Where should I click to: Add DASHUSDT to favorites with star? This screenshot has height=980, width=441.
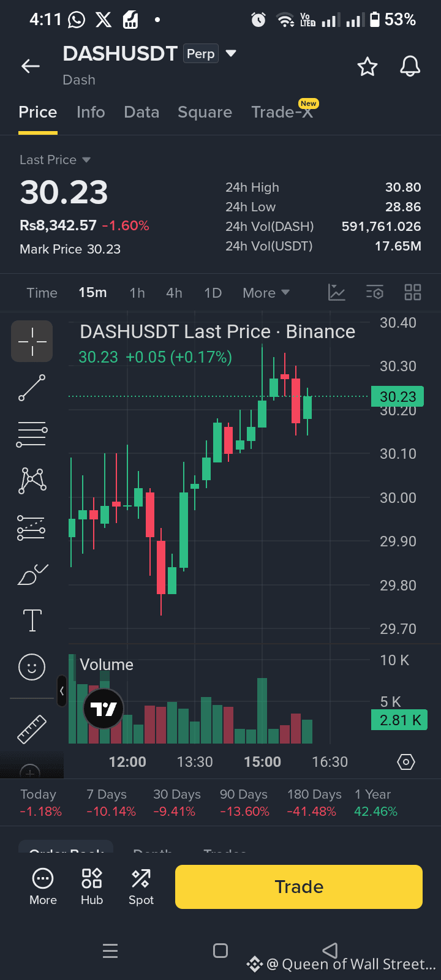367,66
